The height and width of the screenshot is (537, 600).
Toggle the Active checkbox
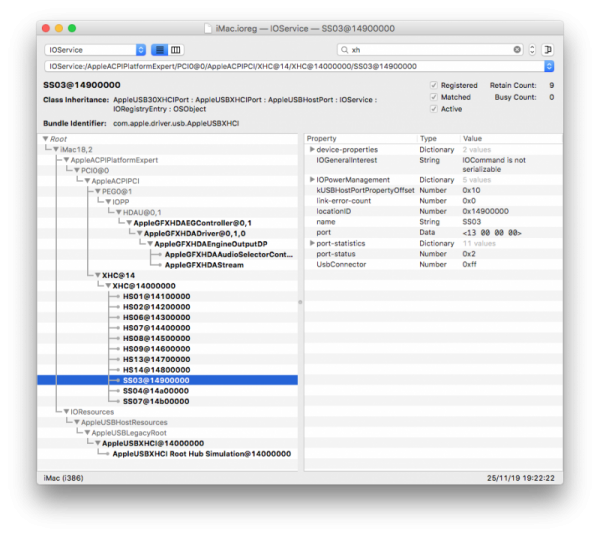click(x=434, y=109)
